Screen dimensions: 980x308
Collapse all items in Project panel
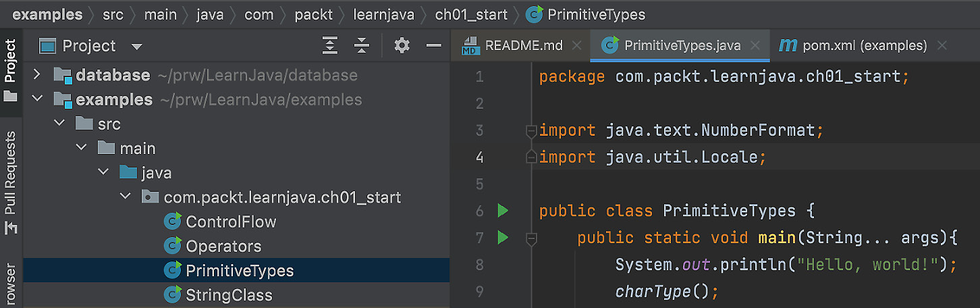point(362,46)
